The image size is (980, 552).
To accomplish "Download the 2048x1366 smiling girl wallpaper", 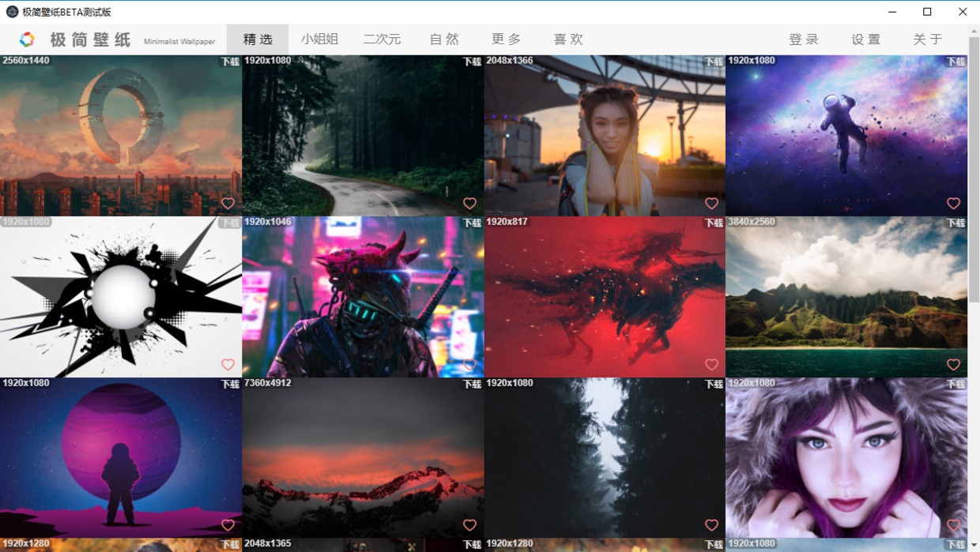I will click(714, 62).
